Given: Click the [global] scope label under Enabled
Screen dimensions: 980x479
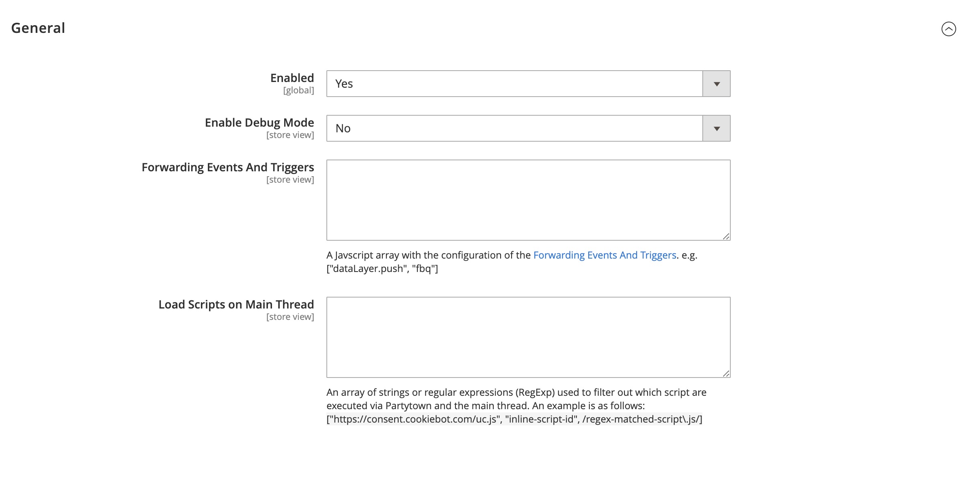Looking at the screenshot, I should 298,91.
